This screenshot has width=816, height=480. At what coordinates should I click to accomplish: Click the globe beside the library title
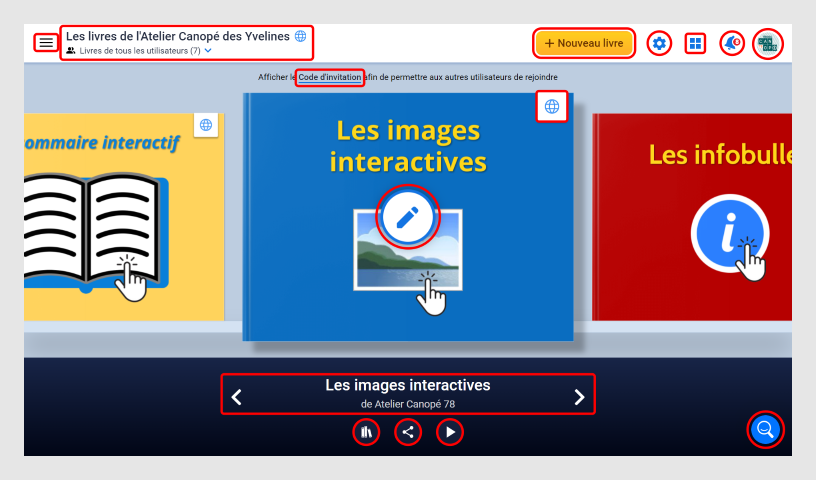point(299,36)
